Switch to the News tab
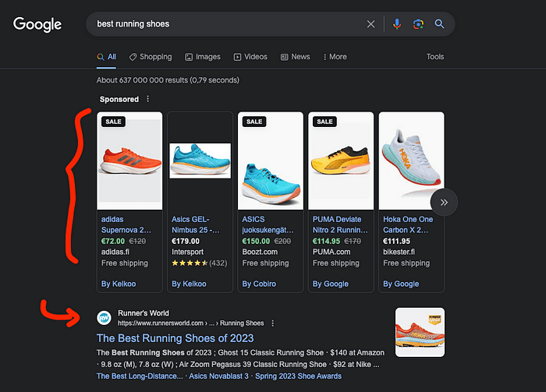The height and width of the screenshot is (392, 546). (296, 57)
